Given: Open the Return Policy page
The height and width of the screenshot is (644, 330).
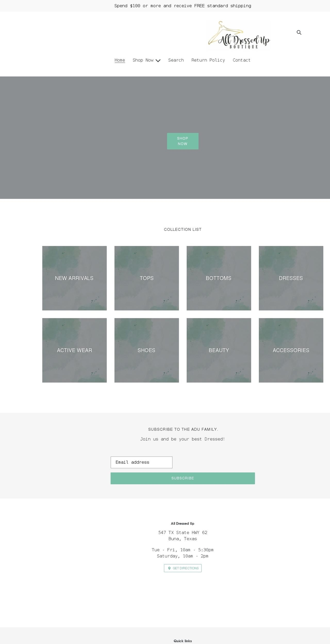Looking at the screenshot, I should pos(208,60).
